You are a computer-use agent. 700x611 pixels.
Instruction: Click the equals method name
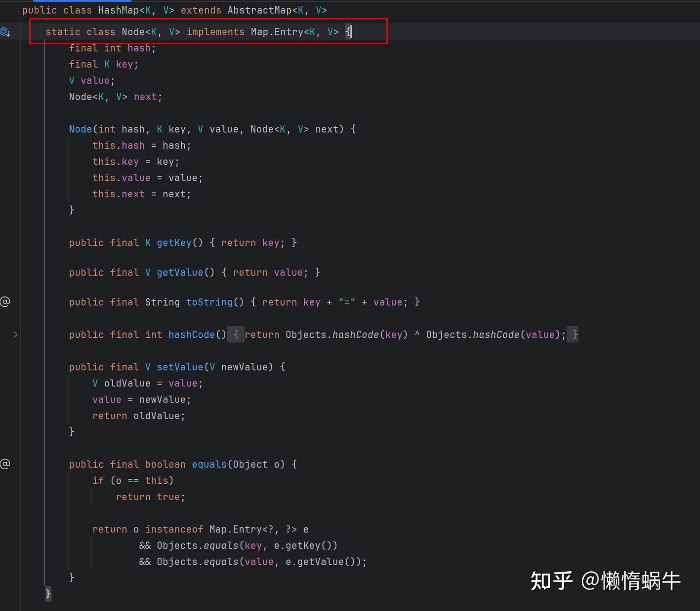click(x=209, y=464)
